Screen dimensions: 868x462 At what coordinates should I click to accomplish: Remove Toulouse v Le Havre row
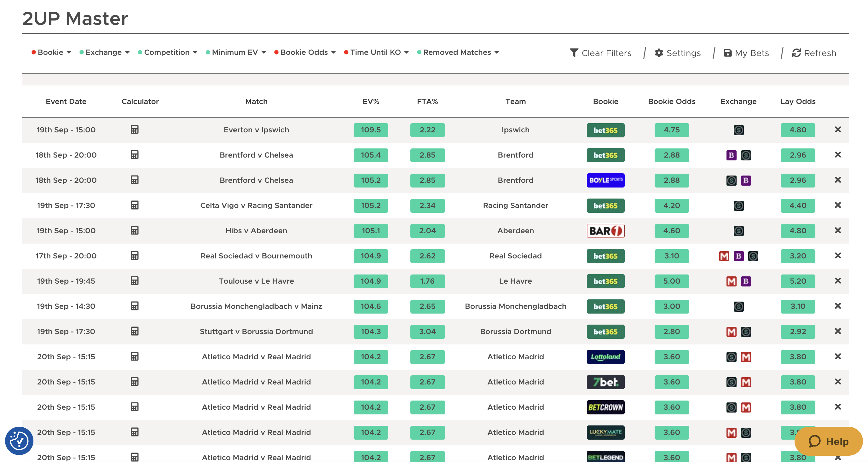pos(838,281)
